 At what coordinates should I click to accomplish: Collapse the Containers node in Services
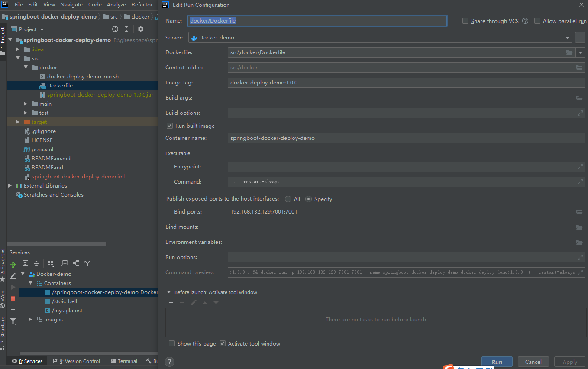pos(30,283)
